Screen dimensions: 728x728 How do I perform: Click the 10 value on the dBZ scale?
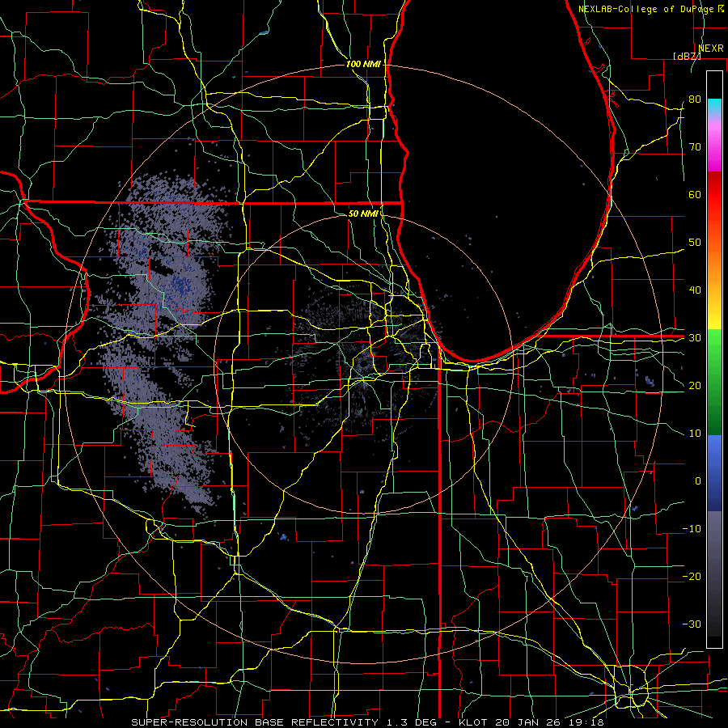coord(695,434)
